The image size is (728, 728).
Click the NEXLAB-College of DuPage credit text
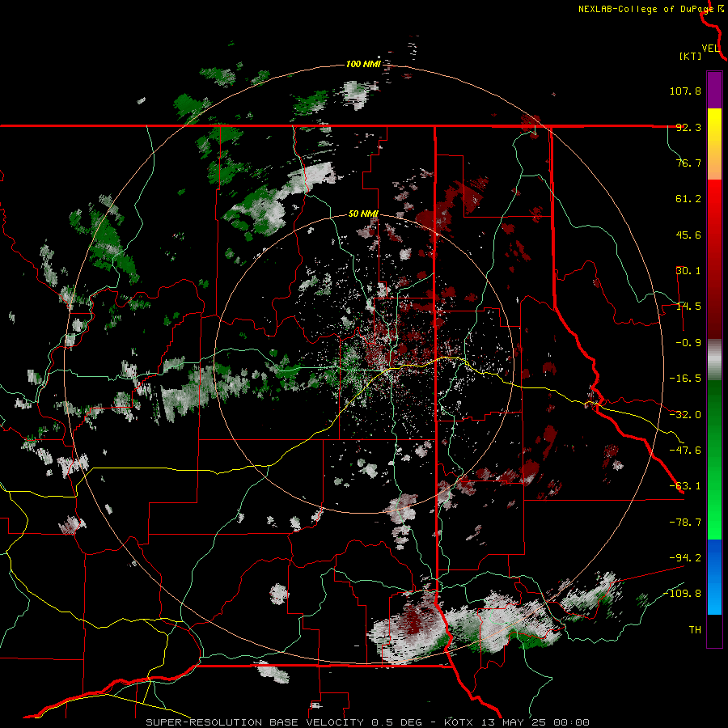tap(646, 9)
